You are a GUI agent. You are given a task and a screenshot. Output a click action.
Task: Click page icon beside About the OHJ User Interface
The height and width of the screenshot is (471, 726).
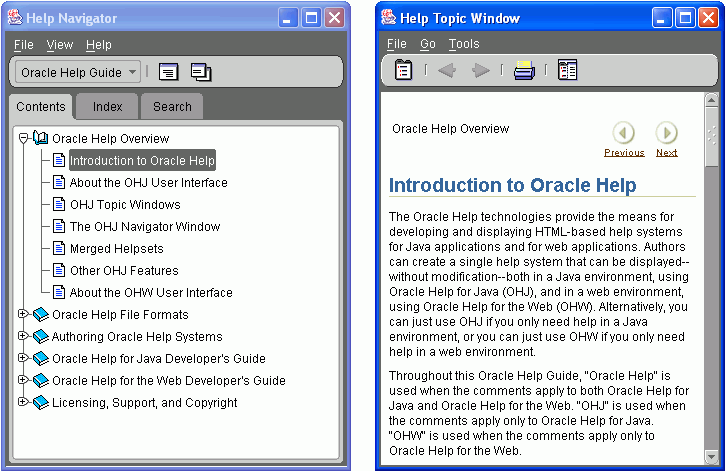pyautogui.click(x=59, y=182)
